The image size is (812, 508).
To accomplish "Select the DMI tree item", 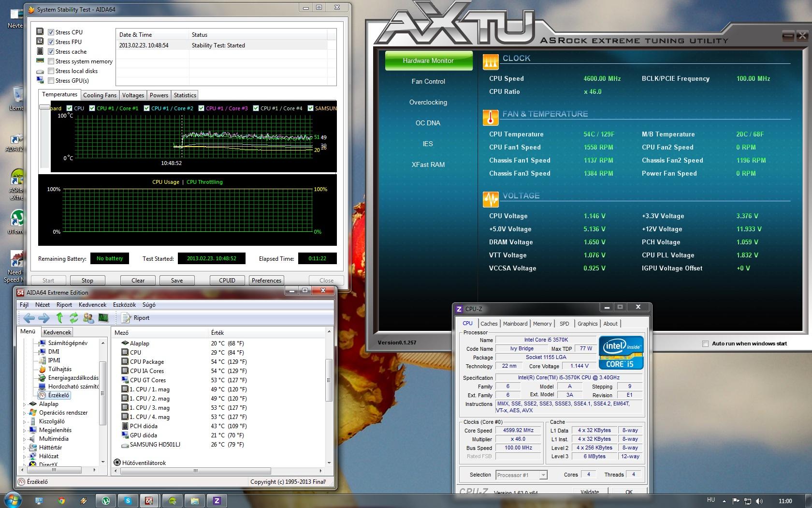I will click(54, 352).
